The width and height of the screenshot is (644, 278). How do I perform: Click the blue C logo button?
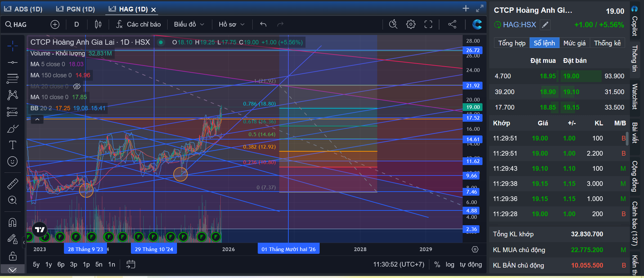(477, 24)
